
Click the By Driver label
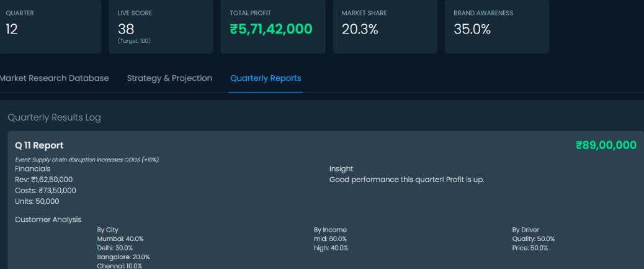(x=525, y=230)
